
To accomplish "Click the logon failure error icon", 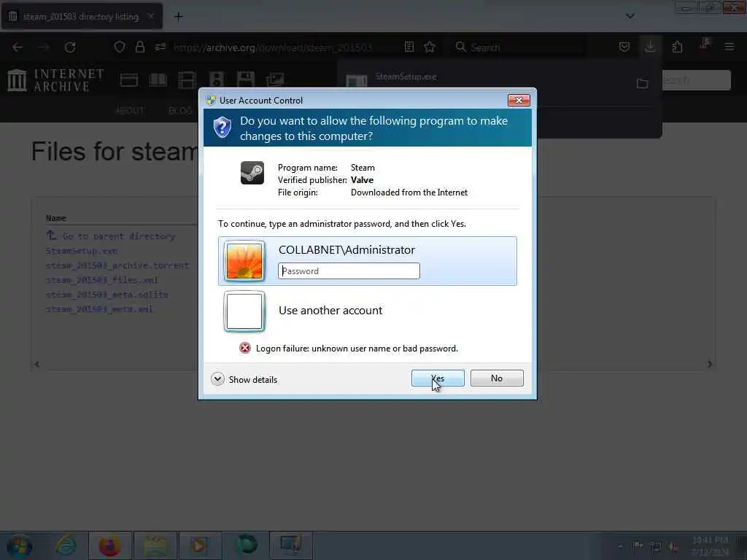I will point(245,348).
